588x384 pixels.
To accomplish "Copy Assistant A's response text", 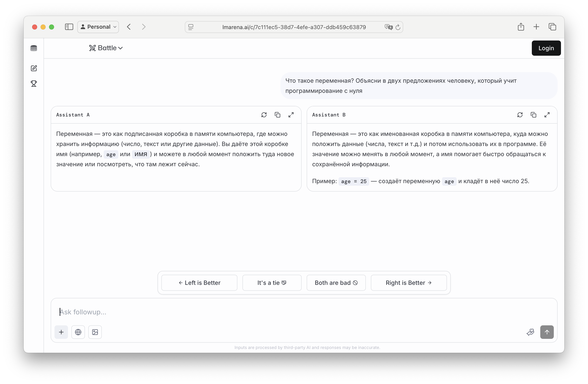I will (x=278, y=115).
